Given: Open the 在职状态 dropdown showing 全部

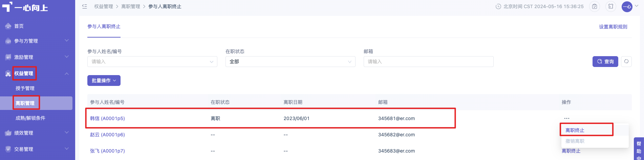Looking at the screenshot, I should coord(291,62).
